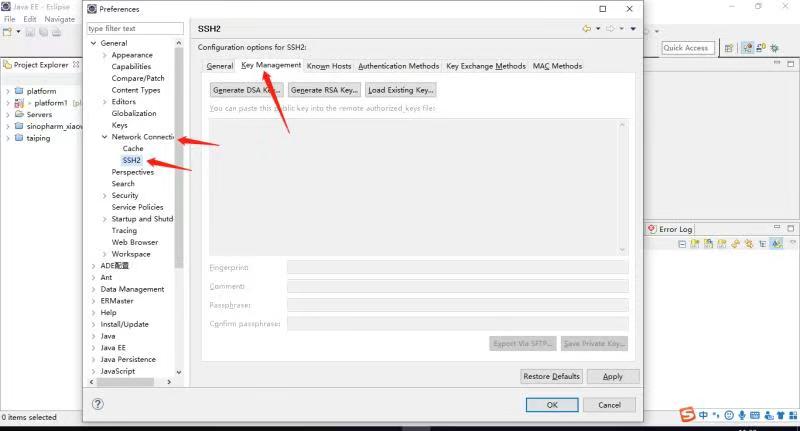The image size is (800, 431).
Task: Open the MAC Methods tab
Action: 557,66
